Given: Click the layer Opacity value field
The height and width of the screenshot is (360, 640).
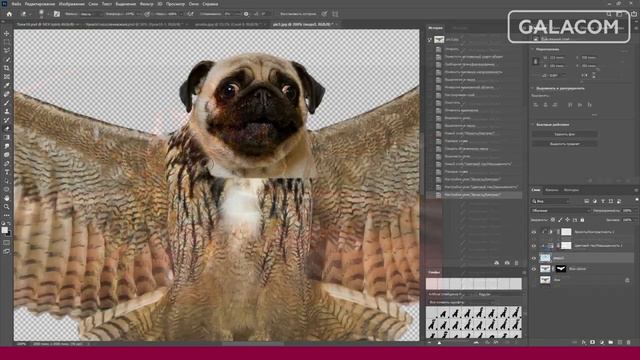Looking at the screenshot, I should (628, 211).
